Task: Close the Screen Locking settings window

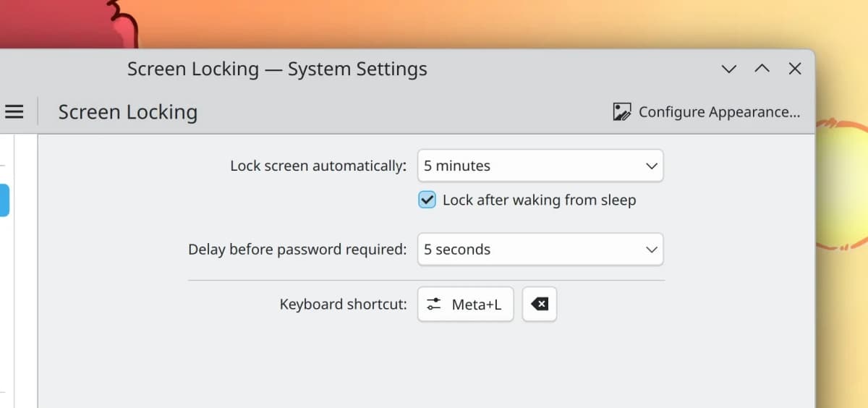Action: click(x=794, y=69)
